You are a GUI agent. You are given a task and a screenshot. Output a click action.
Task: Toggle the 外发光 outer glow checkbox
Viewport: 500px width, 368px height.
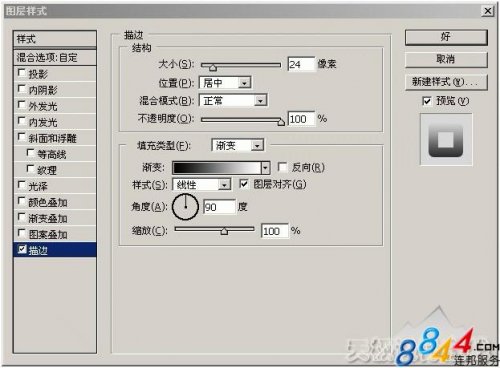pyautogui.click(x=22, y=105)
